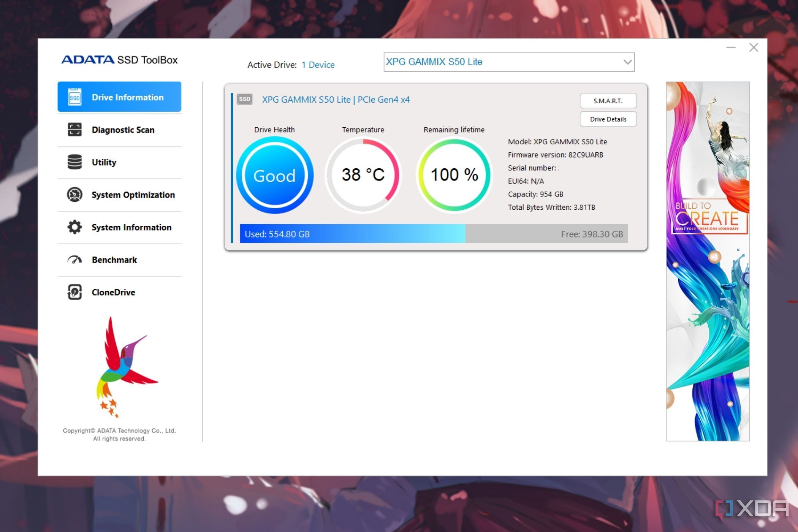Click the Drive Details button

coord(608,119)
